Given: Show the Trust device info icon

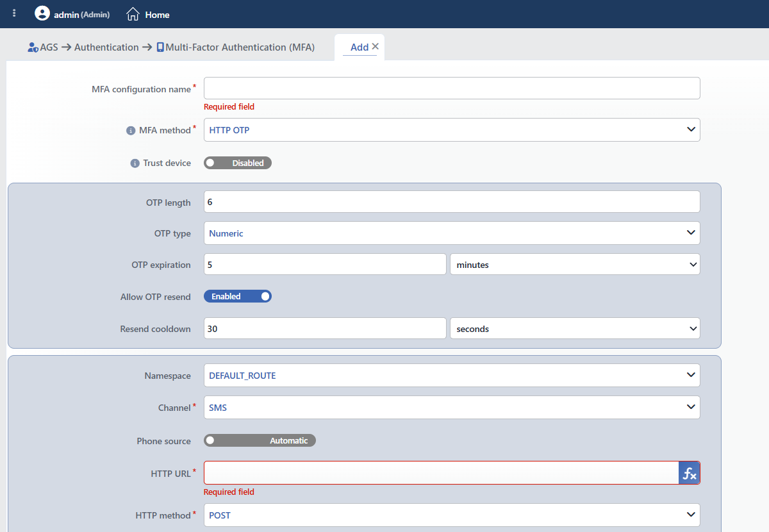Looking at the screenshot, I should pos(135,163).
